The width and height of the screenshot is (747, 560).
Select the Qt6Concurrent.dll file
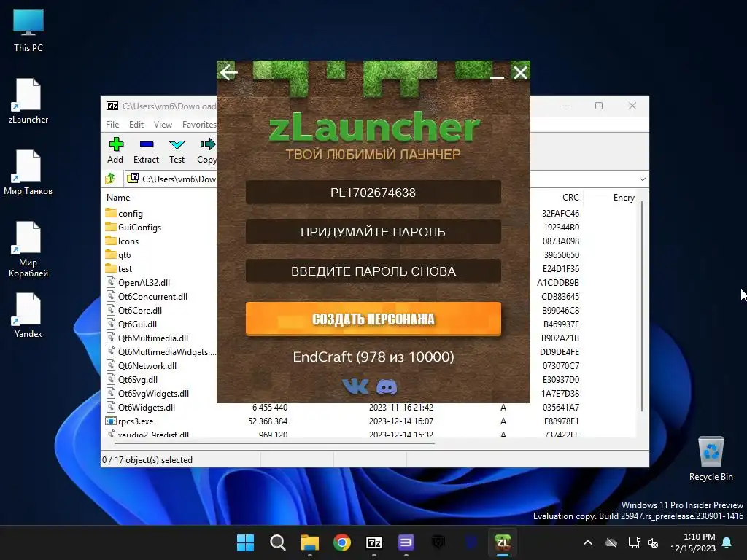pyautogui.click(x=152, y=296)
